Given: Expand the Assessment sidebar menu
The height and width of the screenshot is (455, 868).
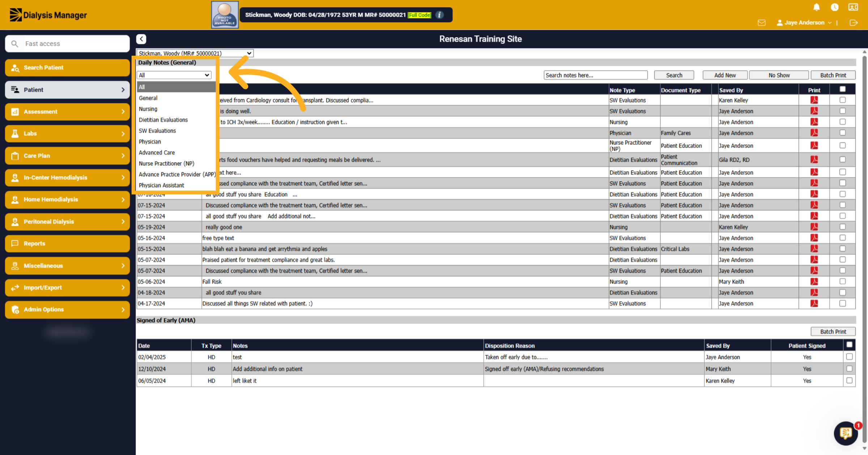Looking at the screenshot, I should pyautogui.click(x=67, y=111).
